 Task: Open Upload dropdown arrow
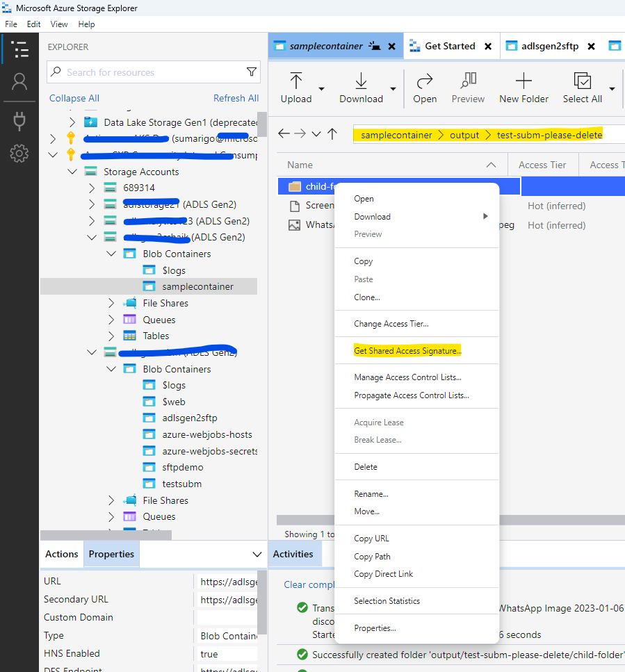click(x=321, y=89)
